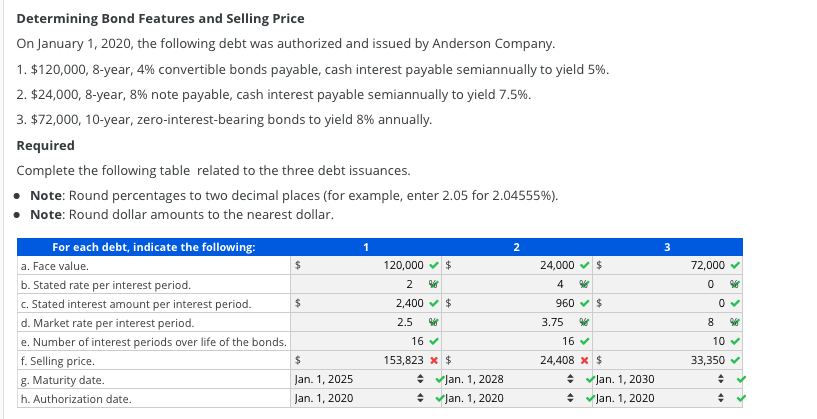Click column header '3'
This screenshot has height=419, width=817.
(x=667, y=247)
